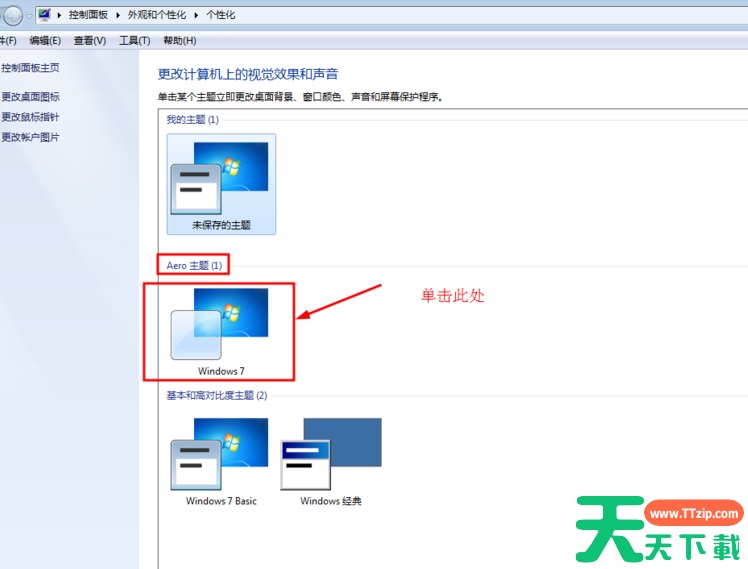Select the Windows 7 Basic theme
The height and width of the screenshot is (569, 748).
(x=221, y=462)
